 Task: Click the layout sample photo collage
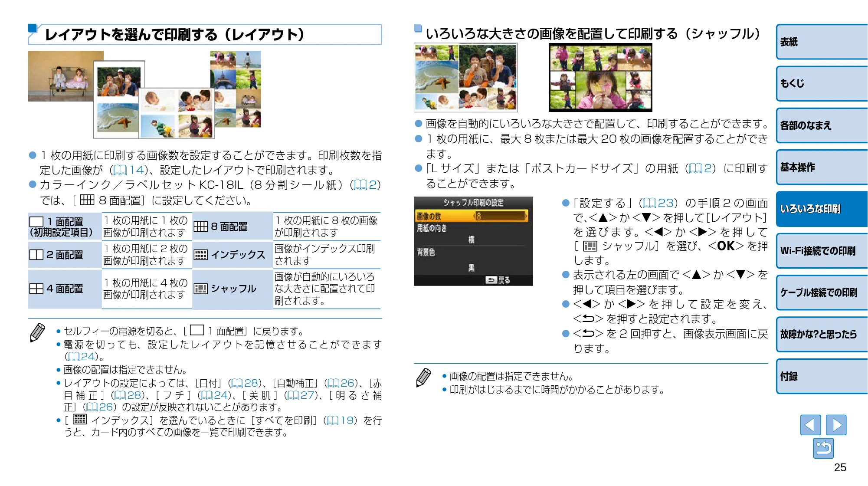pyautogui.click(x=144, y=95)
